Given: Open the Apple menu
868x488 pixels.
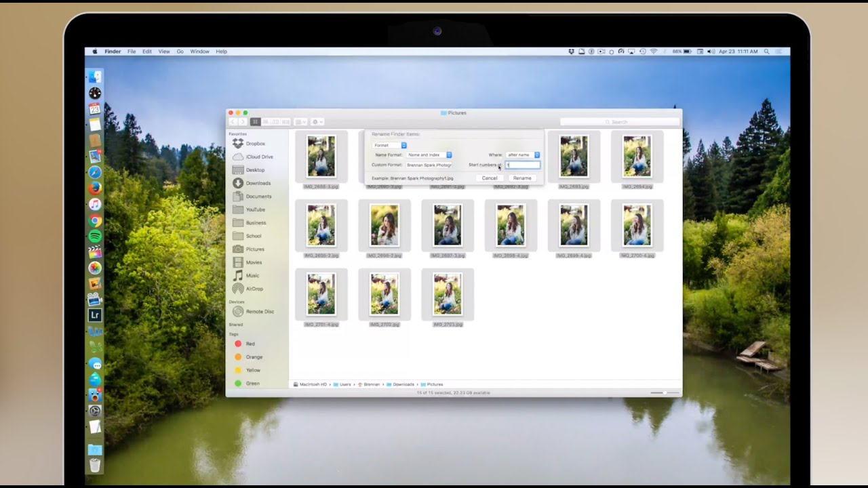Looking at the screenshot, I should [x=95, y=52].
